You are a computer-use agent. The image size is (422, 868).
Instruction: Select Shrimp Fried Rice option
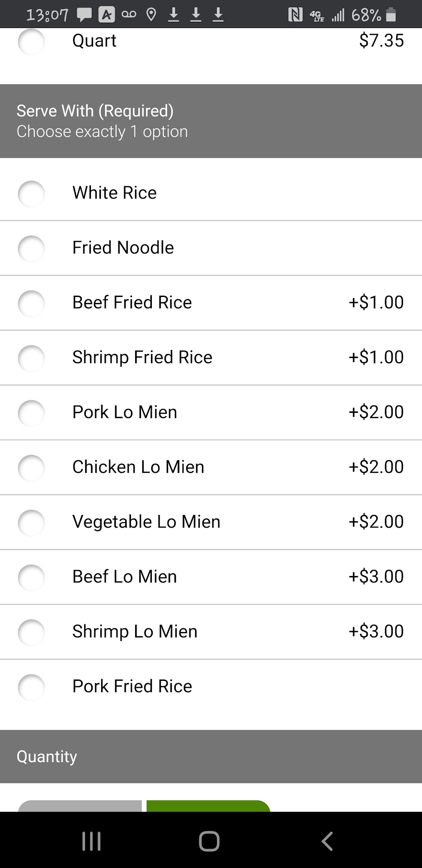(31, 358)
